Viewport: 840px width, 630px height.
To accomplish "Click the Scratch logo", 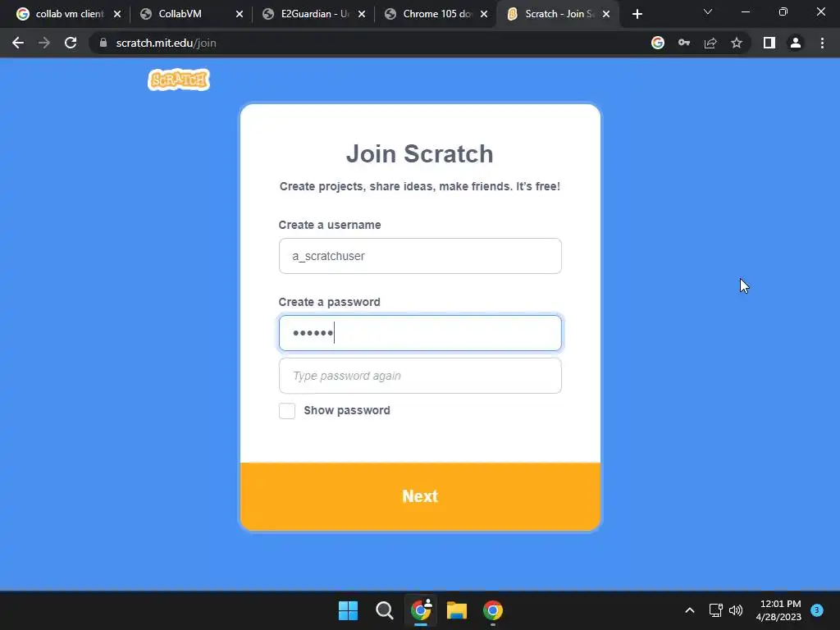I will [179, 80].
